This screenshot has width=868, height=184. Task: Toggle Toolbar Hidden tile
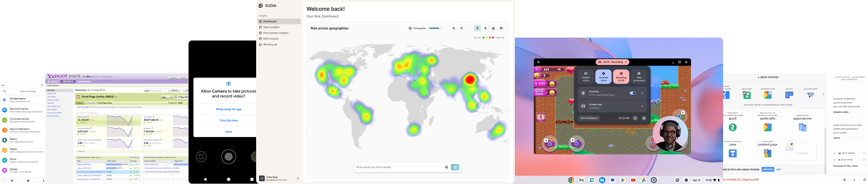pos(586,77)
